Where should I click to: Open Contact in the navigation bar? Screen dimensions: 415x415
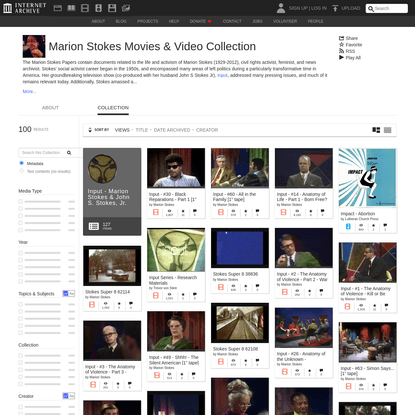pos(232,21)
